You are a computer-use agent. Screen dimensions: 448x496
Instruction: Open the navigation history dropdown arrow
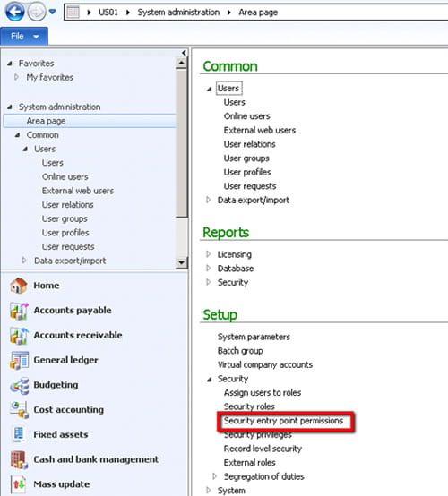52,12
